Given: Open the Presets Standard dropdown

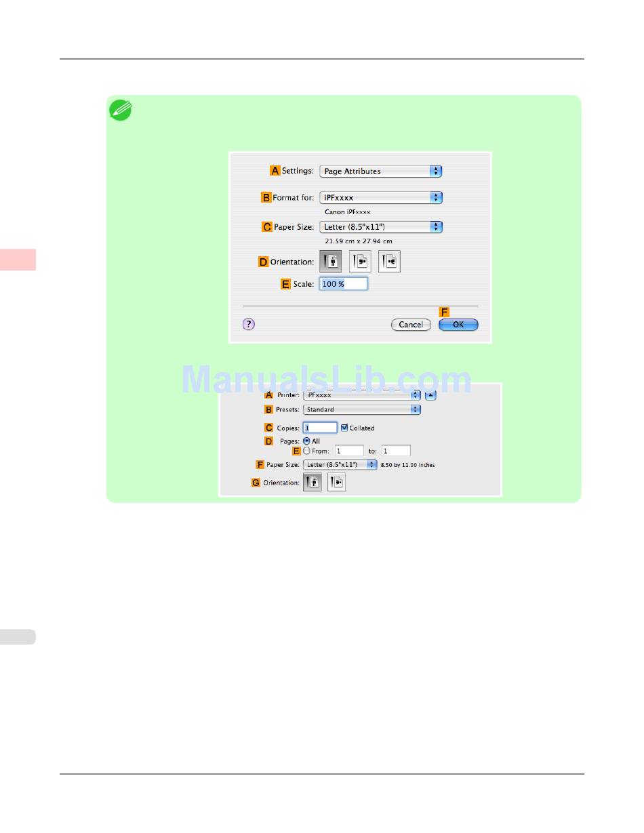Looking at the screenshot, I should click(362, 409).
